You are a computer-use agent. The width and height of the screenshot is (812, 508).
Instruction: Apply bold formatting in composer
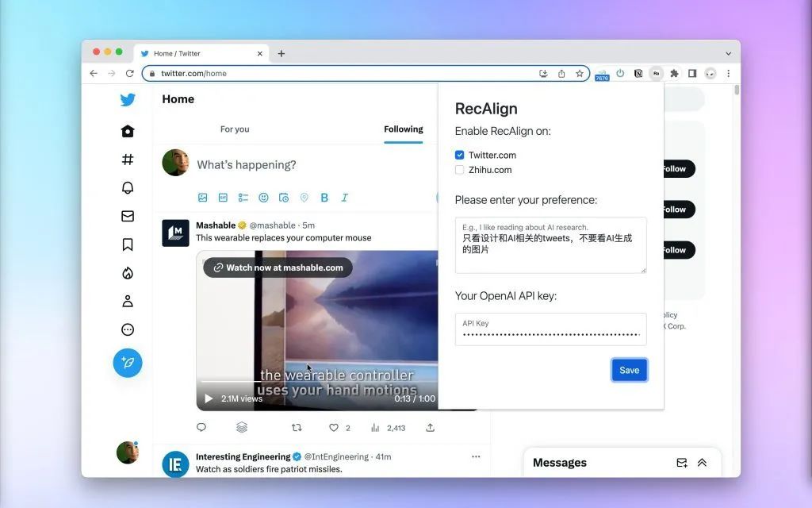pos(324,198)
